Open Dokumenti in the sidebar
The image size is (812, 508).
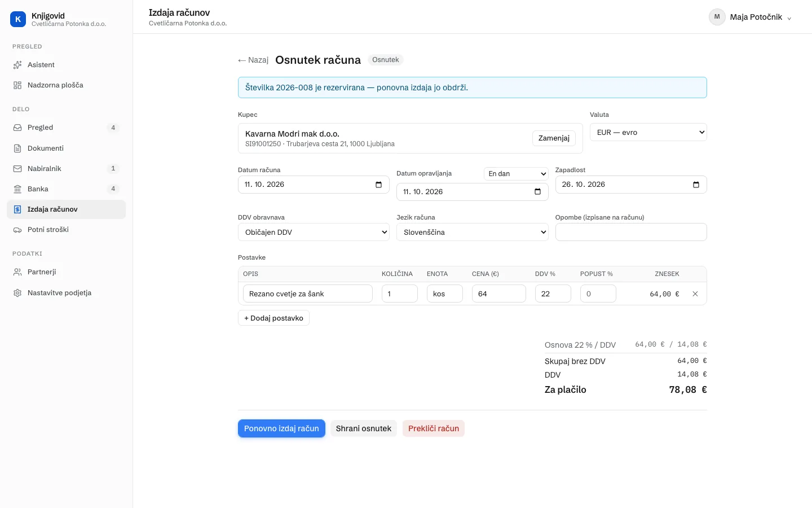point(66,148)
